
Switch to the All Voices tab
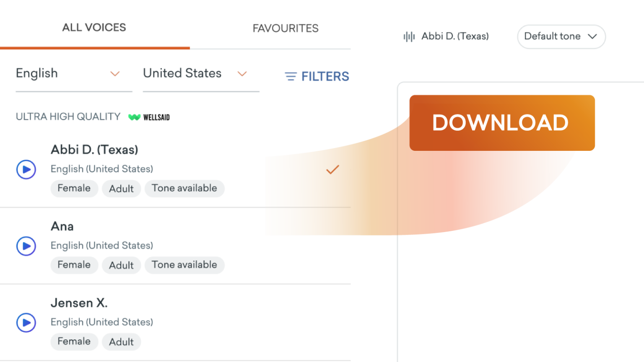[x=94, y=28]
